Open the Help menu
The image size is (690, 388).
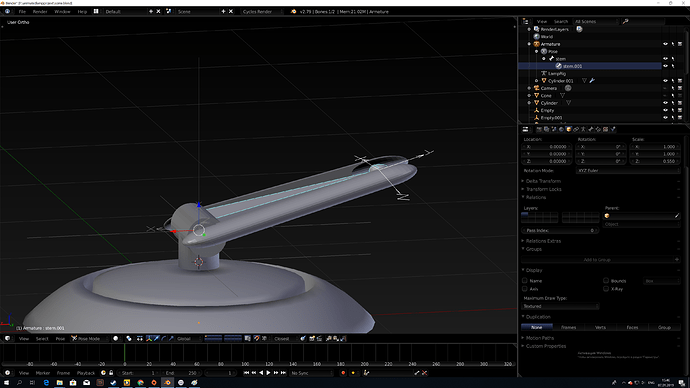pyautogui.click(x=82, y=11)
